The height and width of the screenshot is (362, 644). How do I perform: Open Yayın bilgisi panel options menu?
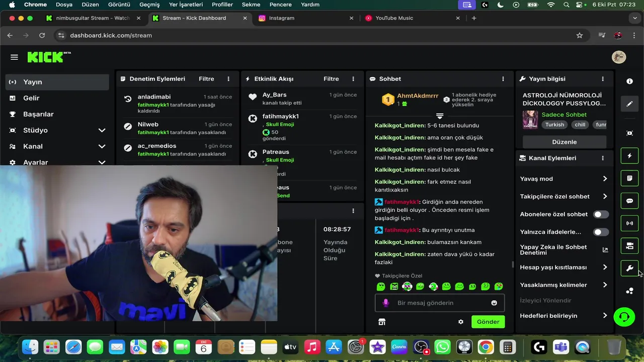pyautogui.click(x=603, y=79)
